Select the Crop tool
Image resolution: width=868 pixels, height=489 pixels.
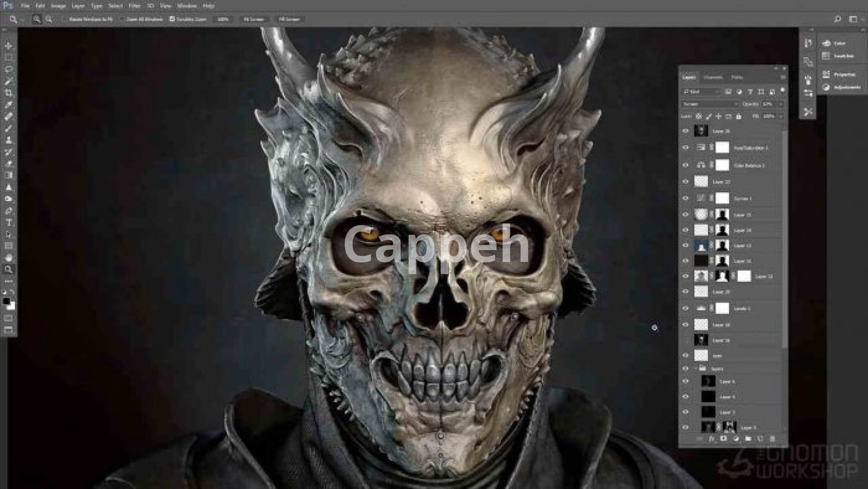[x=9, y=93]
